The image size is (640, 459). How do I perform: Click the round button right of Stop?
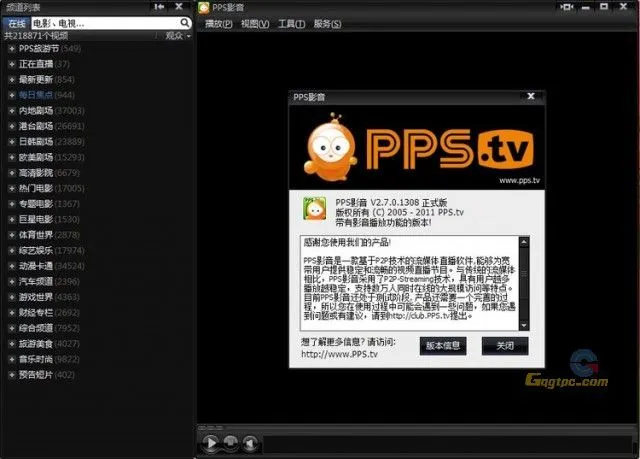[x=249, y=443]
